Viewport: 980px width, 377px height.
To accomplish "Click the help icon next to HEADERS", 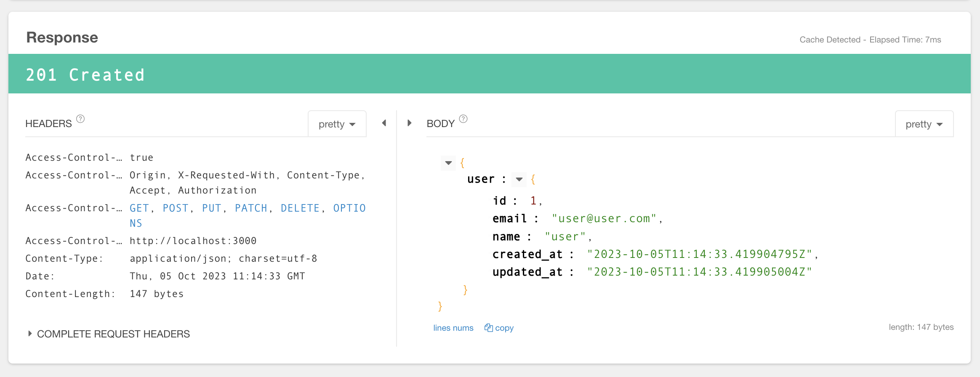I will click(x=80, y=119).
